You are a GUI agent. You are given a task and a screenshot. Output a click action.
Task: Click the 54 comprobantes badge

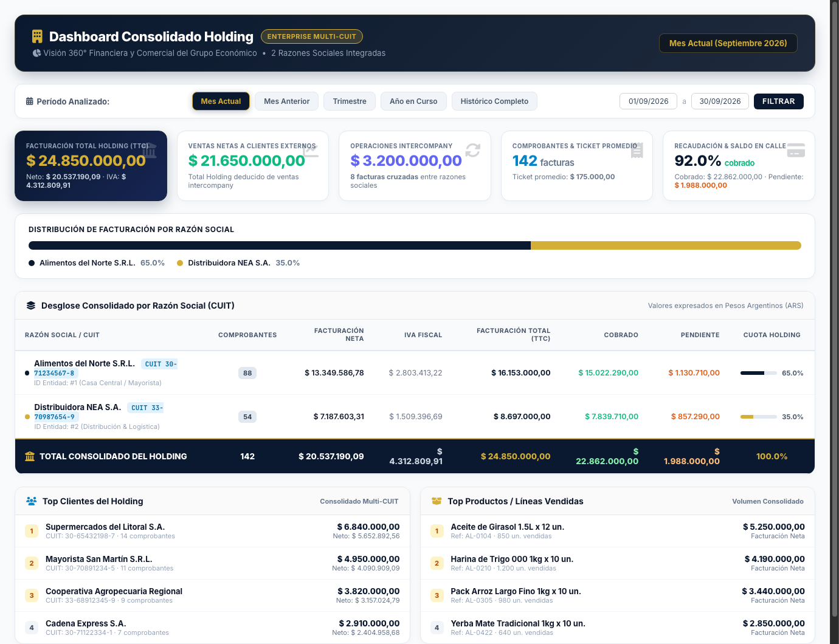pos(247,417)
